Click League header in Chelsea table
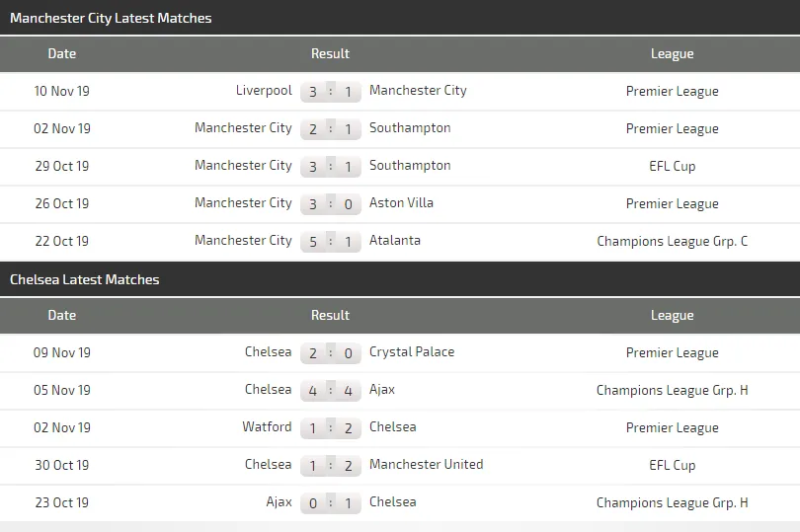The height and width of the screenshot is (532, 800). 672,316
